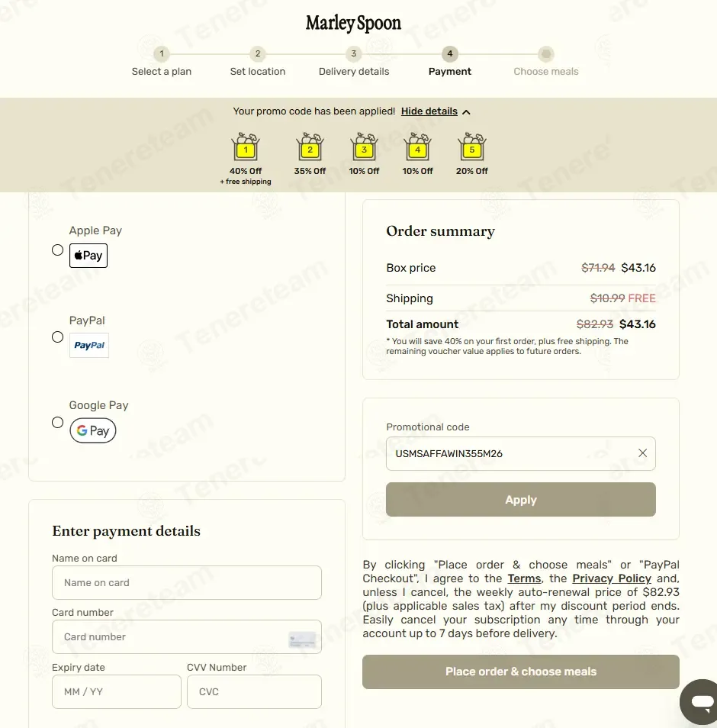Click the Google Pay label text
Viewport: 717px width, 728px height.
point(99,405)
